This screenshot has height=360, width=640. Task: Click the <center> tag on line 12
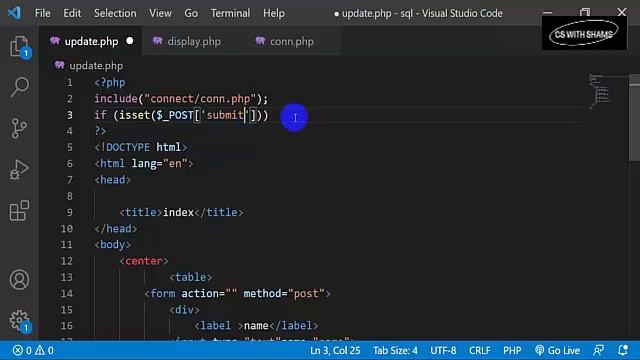pos(144,261)
